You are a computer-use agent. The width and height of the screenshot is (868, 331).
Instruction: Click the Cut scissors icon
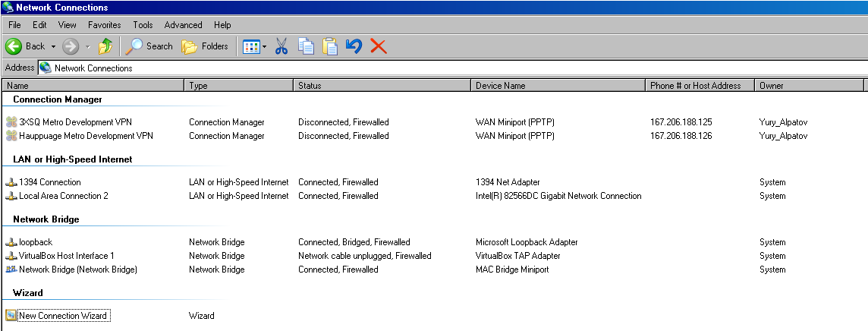click(x=281, y=46)
